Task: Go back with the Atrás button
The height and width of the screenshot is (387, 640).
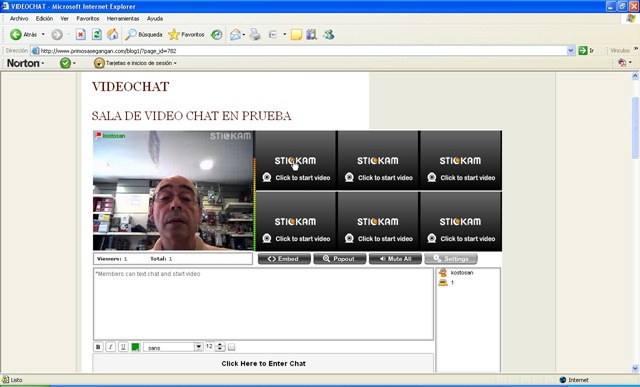Action: [x=23, y=35]
